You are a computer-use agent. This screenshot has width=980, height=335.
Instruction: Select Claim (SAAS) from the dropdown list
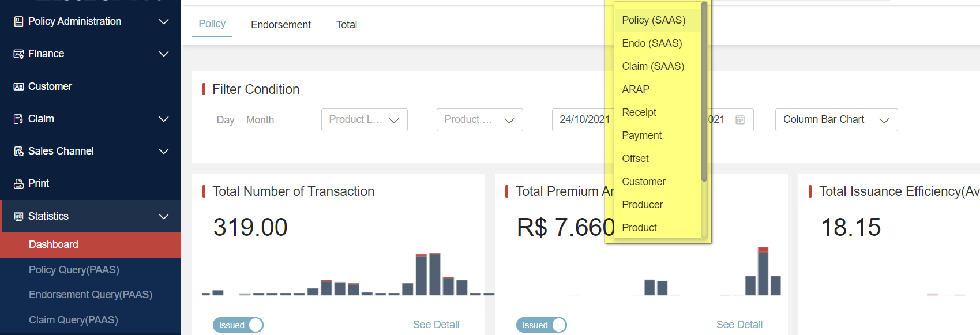click(x=653, y=66)
